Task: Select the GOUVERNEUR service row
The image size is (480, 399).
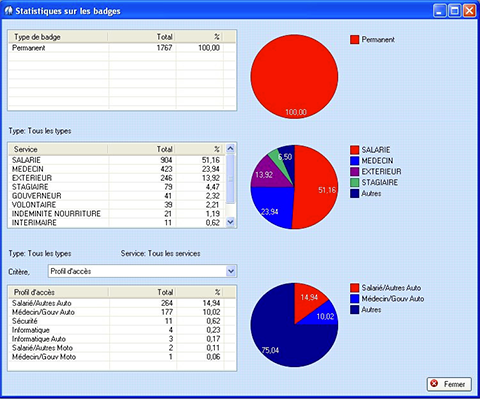Action: [x=117, y=196]
